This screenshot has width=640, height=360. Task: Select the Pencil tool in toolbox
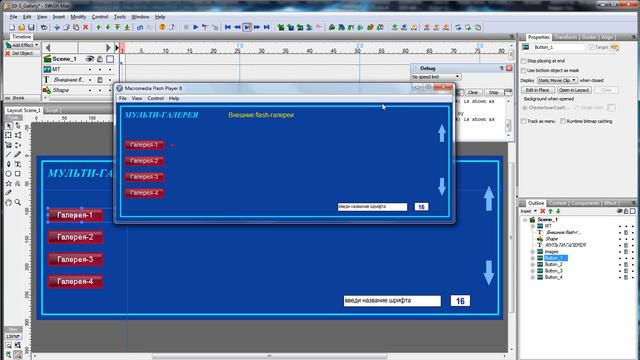click(18, 155)
